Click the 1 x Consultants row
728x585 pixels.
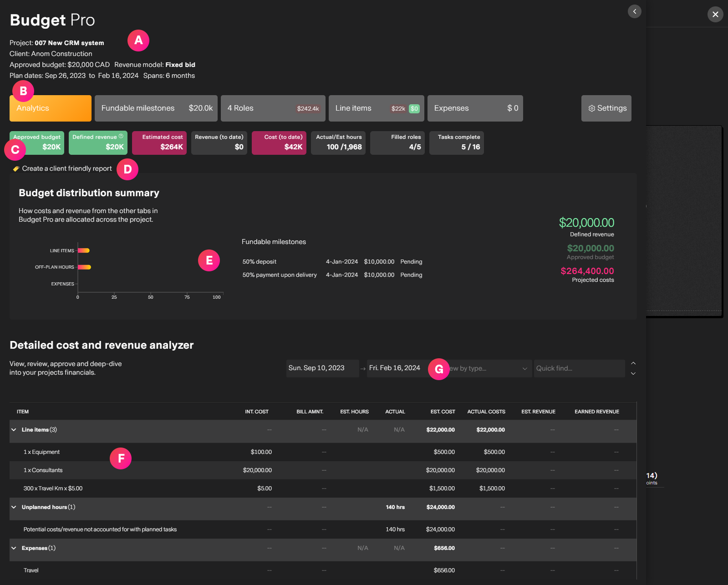point(323,470)
